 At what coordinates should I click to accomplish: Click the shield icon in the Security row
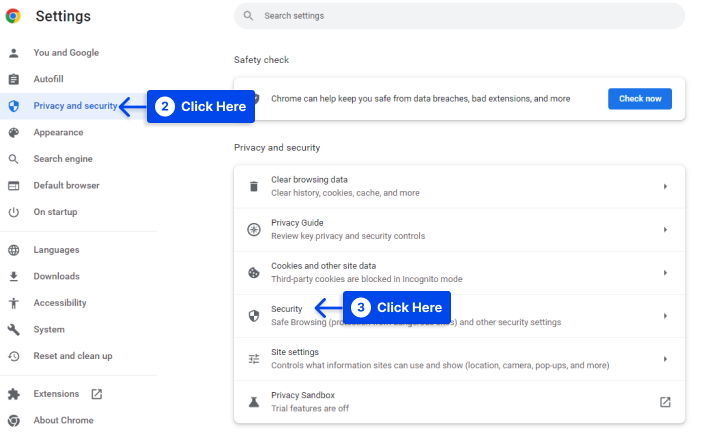pyautogui.click(x=254, y=316)
